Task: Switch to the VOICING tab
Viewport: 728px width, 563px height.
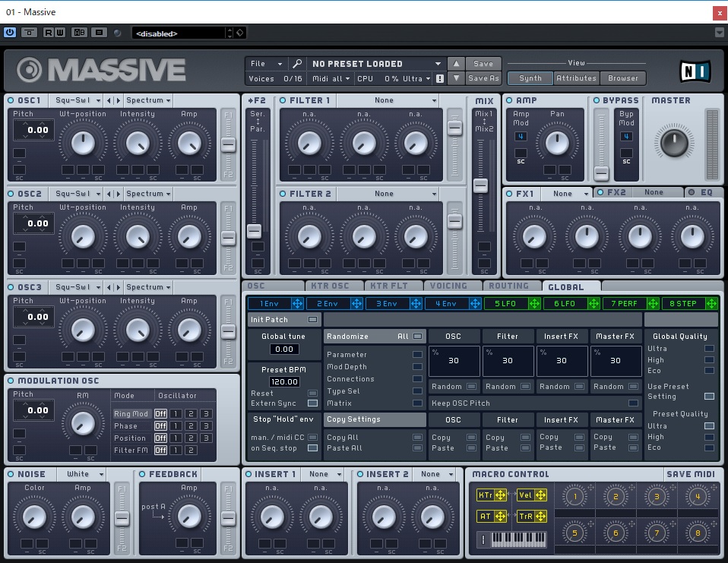Action: click(453, 286)
